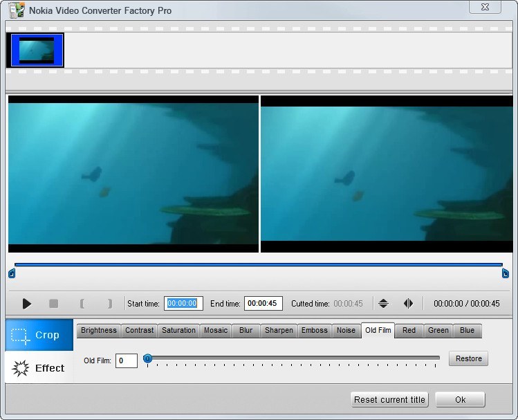This screenshot has height=420, width=518.
Task: Open the Crop panel
Action: tap(39, 335)
